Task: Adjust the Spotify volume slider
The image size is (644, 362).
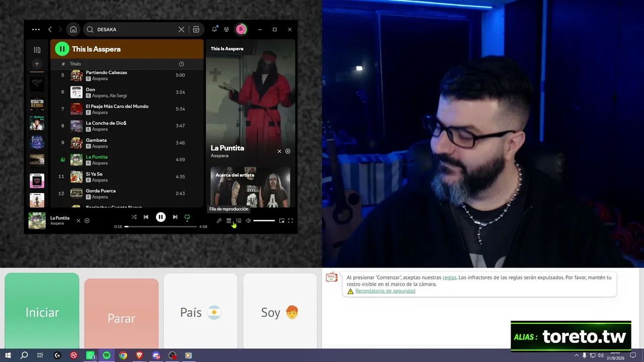Action: tap(264, 221)
